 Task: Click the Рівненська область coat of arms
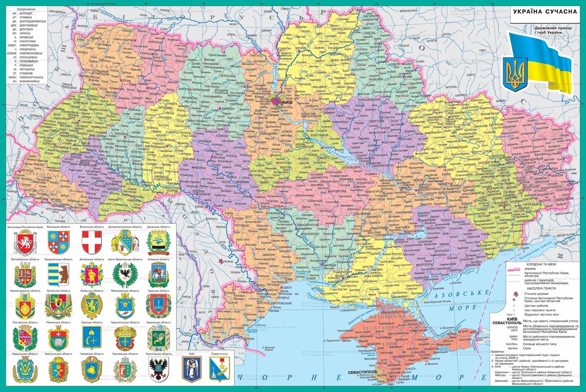click(x=58, y=338)
